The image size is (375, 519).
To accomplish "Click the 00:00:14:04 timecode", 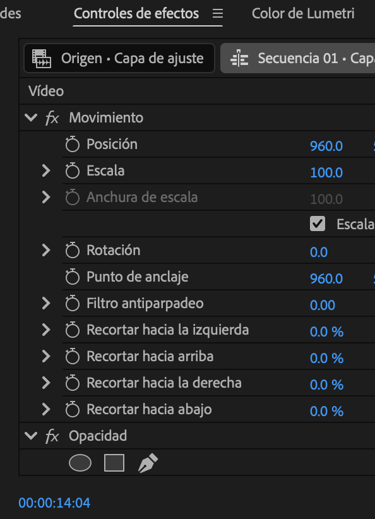I will pos(54,503).
